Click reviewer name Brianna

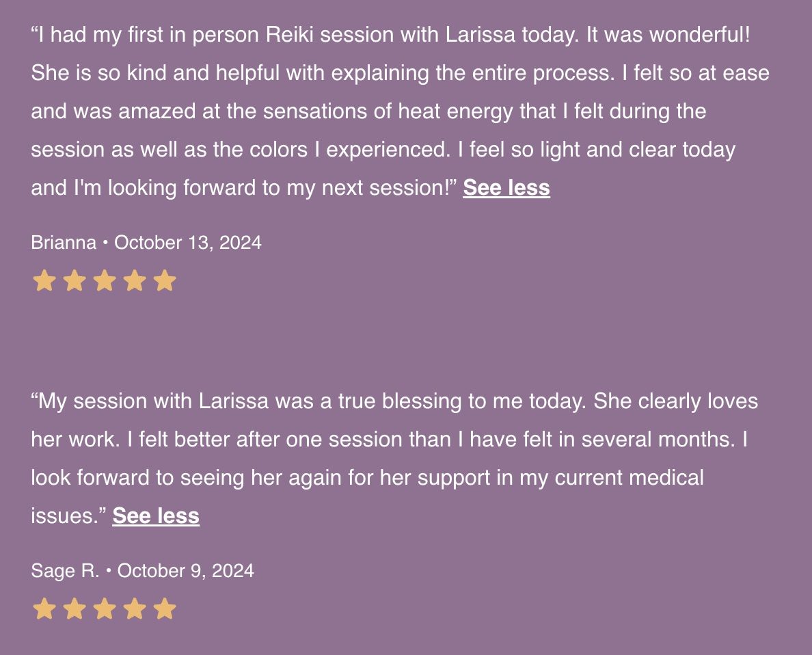pos(64,243)
